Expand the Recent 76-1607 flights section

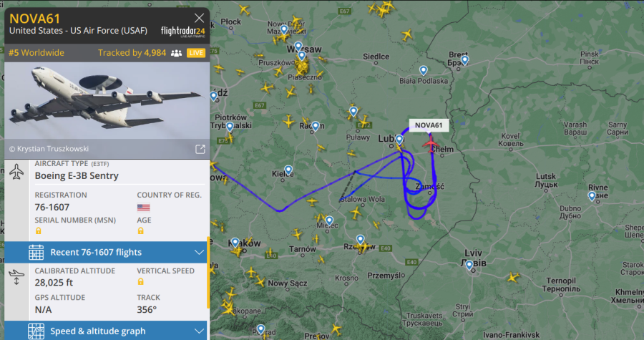pos(106,252)
